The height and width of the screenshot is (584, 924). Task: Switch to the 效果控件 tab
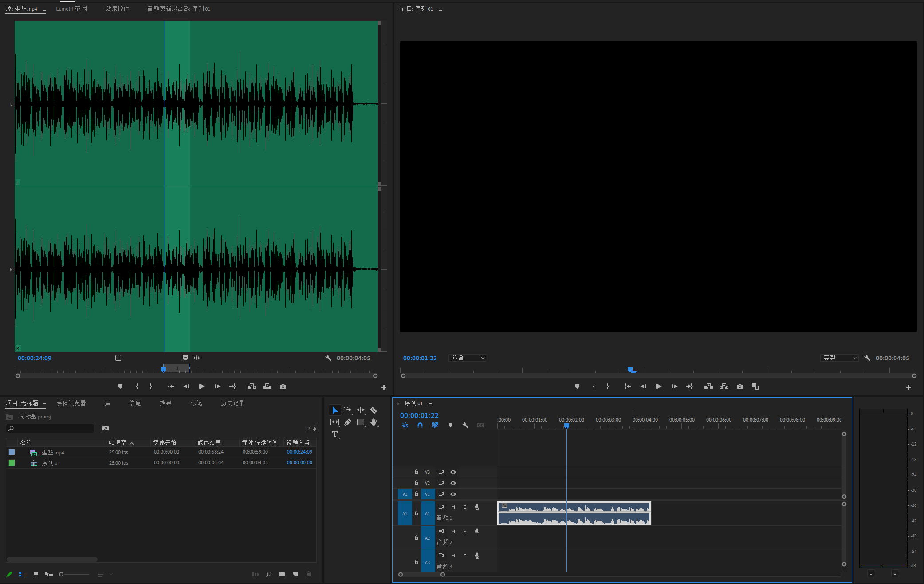pyautogui.click(x=117, y=8)
